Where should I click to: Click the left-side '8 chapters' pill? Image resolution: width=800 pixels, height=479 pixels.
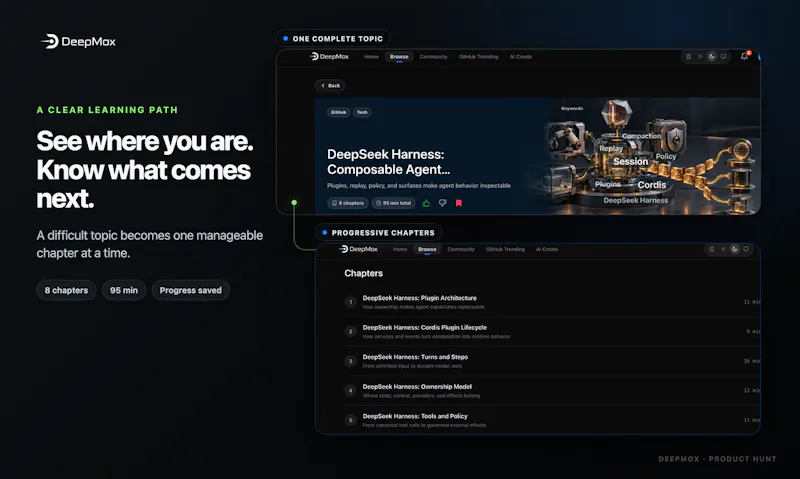click(x=66, y=290)
